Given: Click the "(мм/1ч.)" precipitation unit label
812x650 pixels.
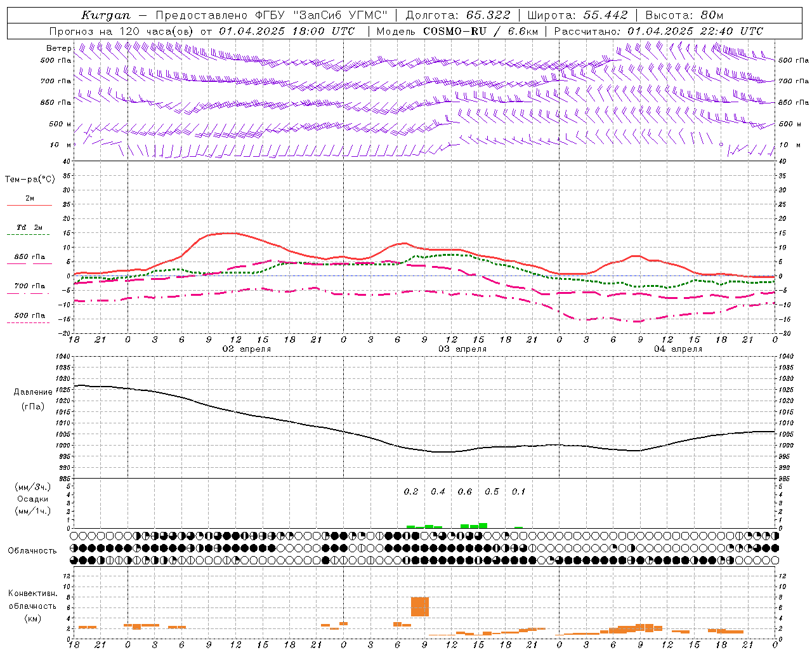Looking at the screenshot, I should coord(33,511).
